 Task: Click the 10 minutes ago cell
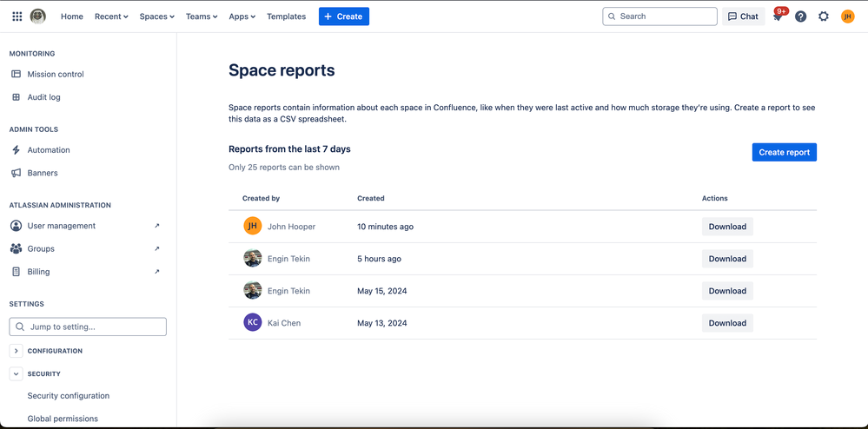(385, 227)
